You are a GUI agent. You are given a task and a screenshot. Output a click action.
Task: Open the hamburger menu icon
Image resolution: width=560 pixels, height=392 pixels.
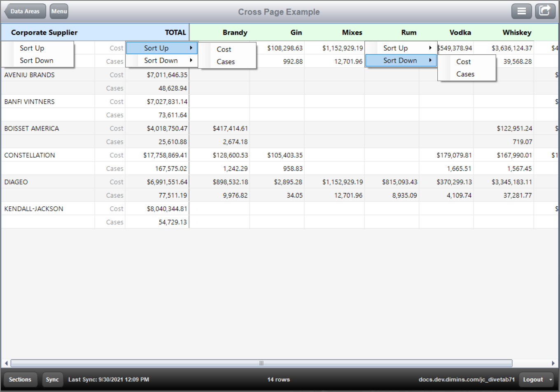coord(521,11)
